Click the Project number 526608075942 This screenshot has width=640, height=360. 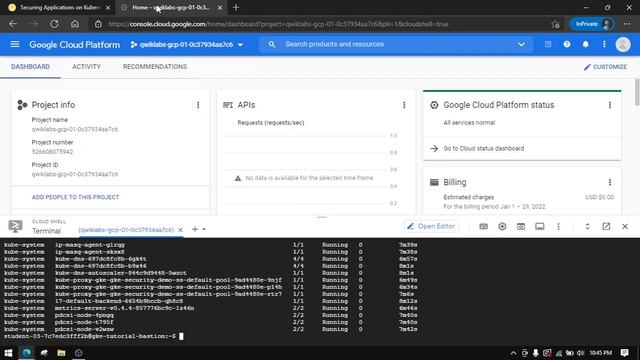(x=52, y=152)
